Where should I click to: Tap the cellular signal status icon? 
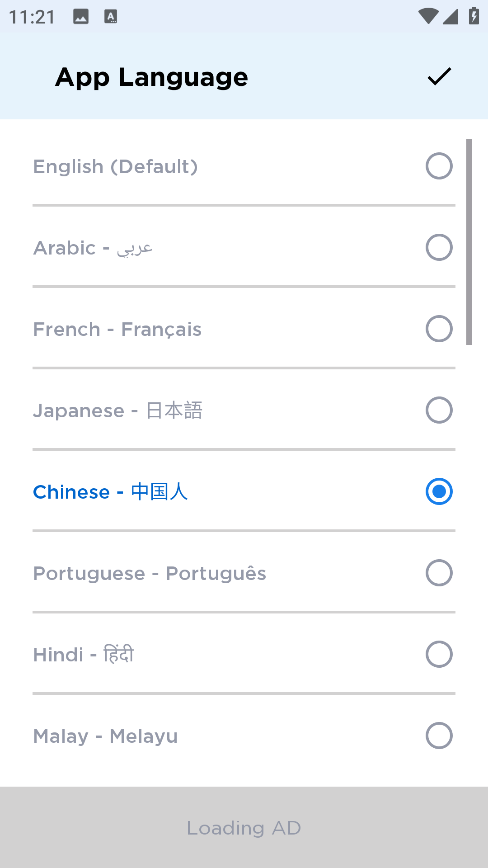click(450, 17)
